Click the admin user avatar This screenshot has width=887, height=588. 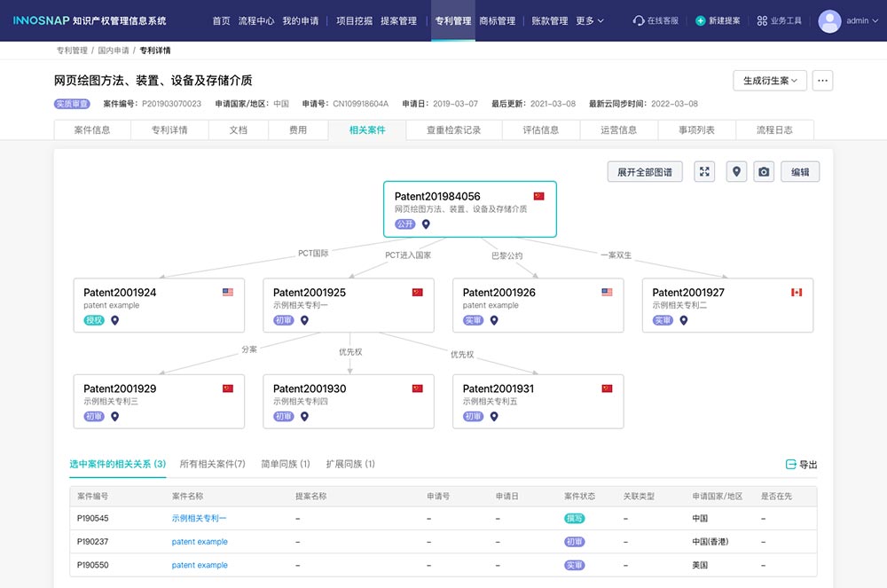coord(829,20)
